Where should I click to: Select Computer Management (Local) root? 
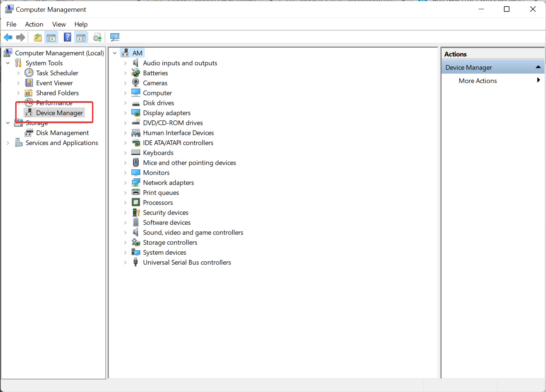59,53
